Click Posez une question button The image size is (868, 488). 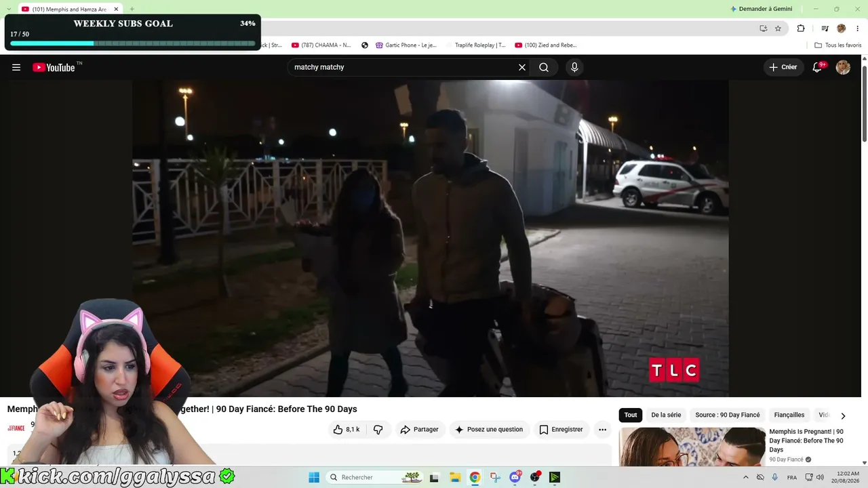[x=489, y=429]
